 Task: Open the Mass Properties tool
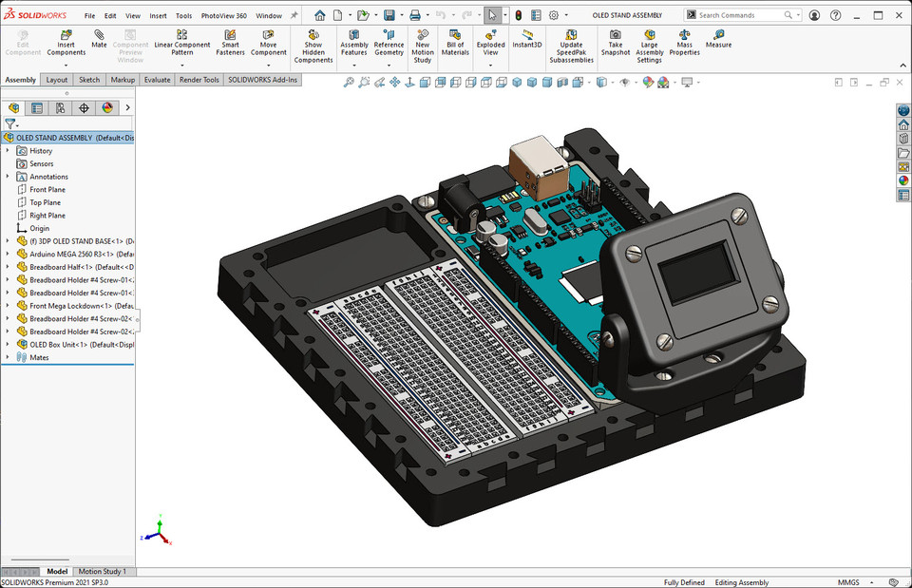[686, 43]
